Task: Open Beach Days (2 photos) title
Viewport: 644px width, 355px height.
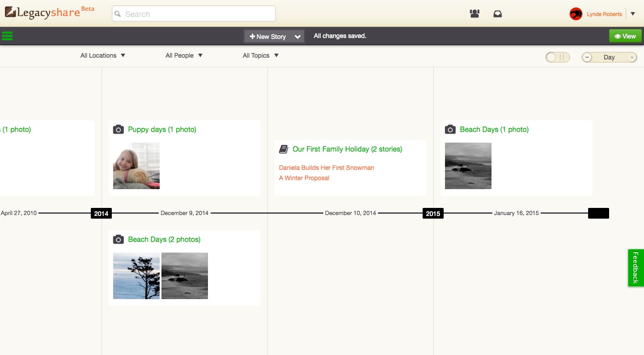Action: point(164,240)
